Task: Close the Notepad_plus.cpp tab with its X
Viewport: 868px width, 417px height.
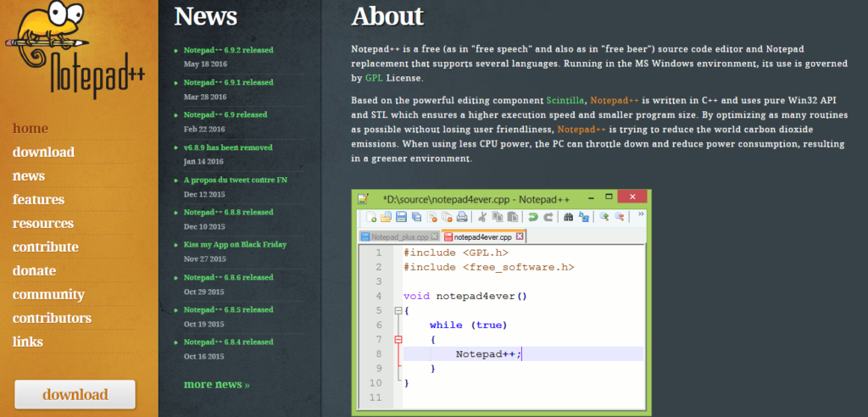Action: click(435, 236)
